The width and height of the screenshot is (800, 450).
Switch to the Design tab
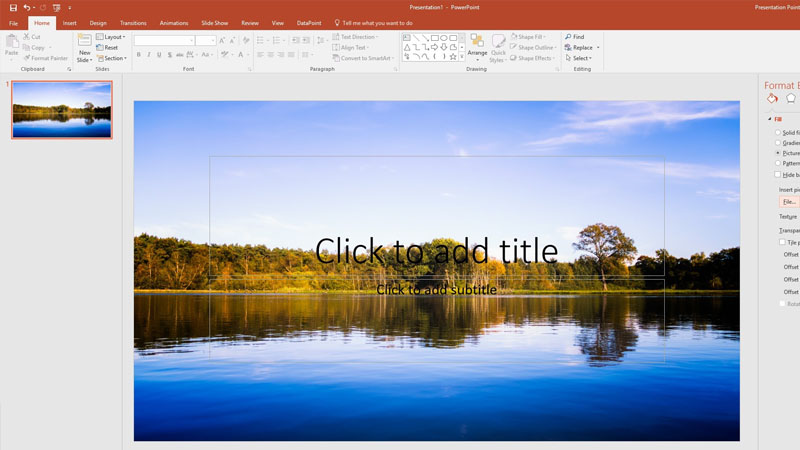[x=98, y=22]
